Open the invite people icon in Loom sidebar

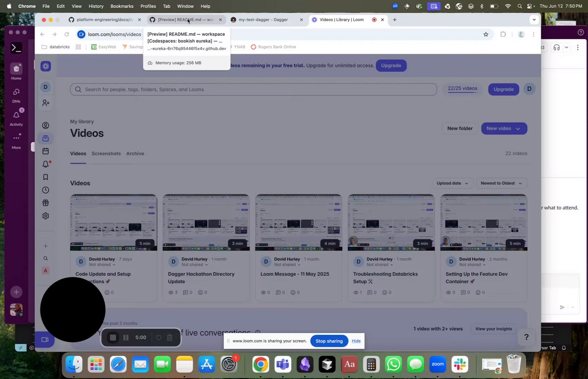(x=45, y=103)
